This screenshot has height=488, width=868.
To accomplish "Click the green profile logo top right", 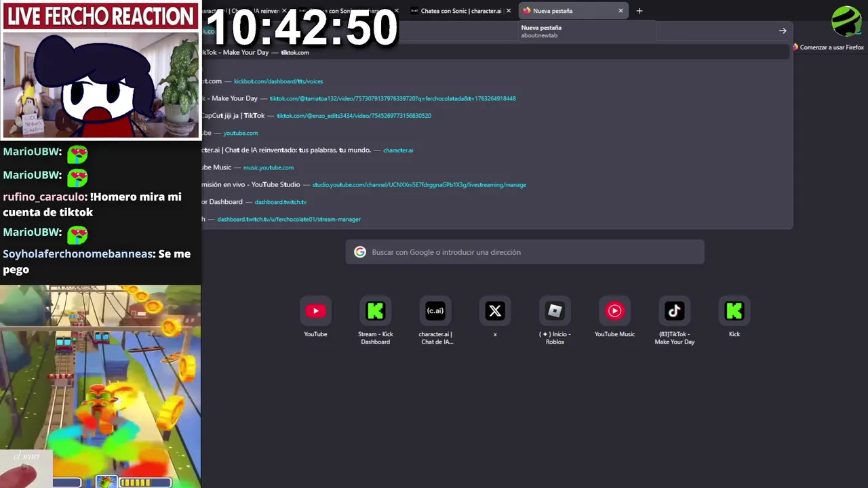I will [846, 21].
